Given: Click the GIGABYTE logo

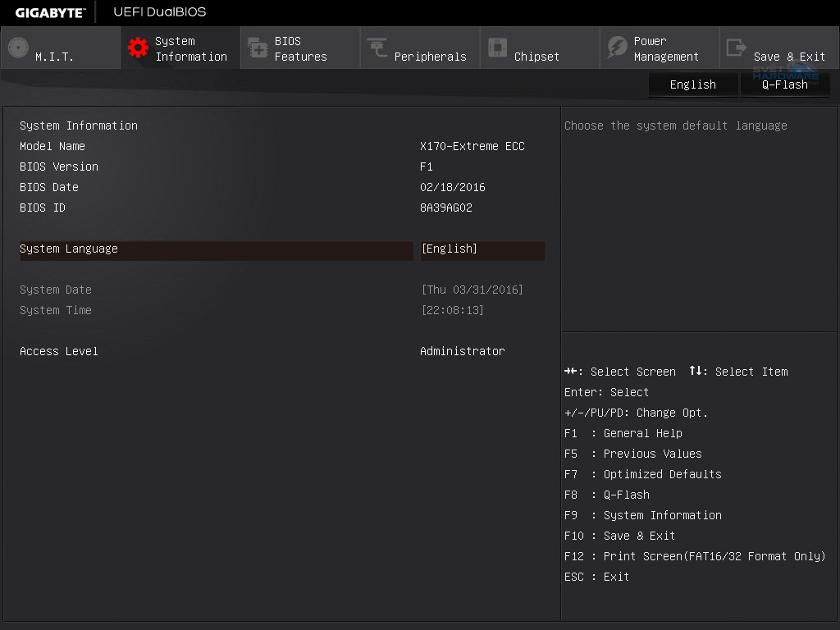Looking at the screenshot, I should click(x=50, y=12).
